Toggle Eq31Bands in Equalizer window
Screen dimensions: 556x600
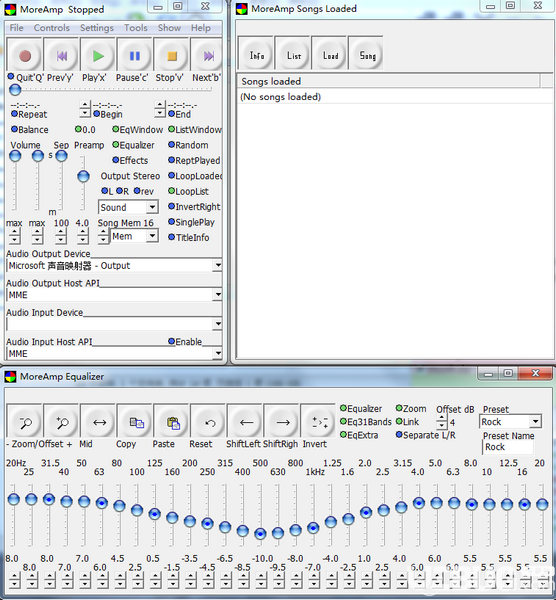click(x=366, y=422)
